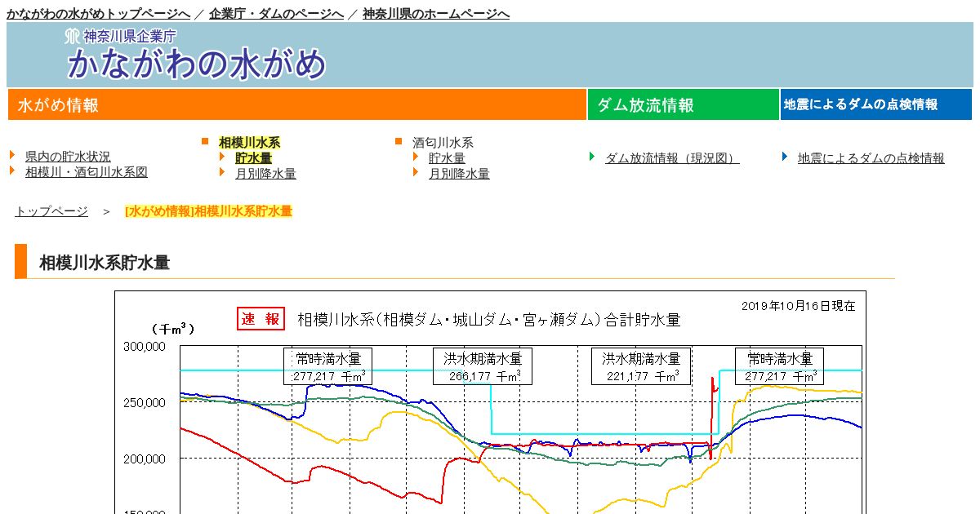Click the 速報 red badge on chart
This screenshot has width=980, height=514.
click(261, 319)
